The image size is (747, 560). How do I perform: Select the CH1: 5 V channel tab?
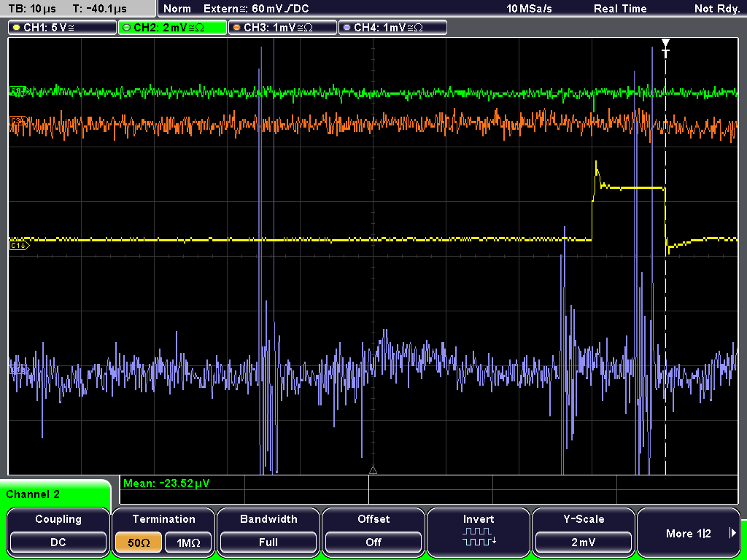click(63, 28)
